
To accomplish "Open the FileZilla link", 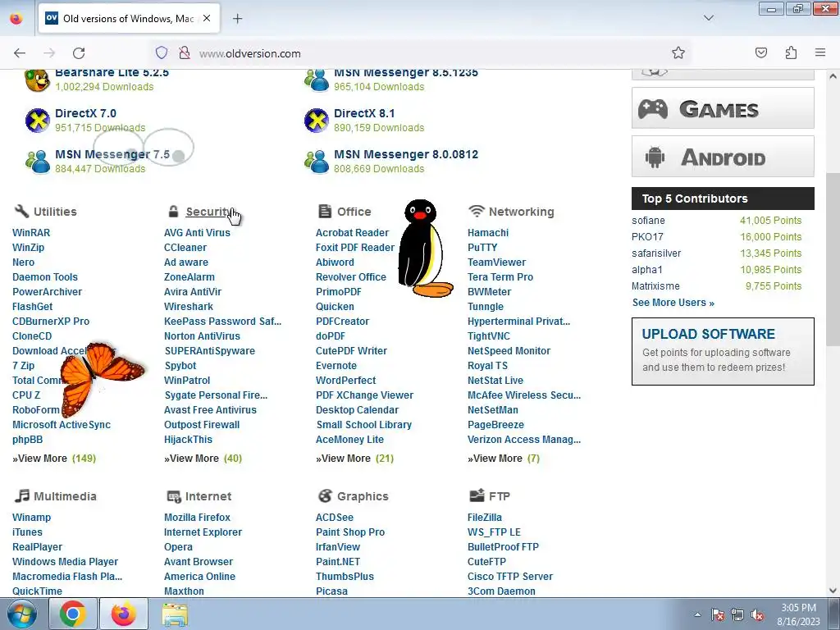I will click(x=485, y=518).
